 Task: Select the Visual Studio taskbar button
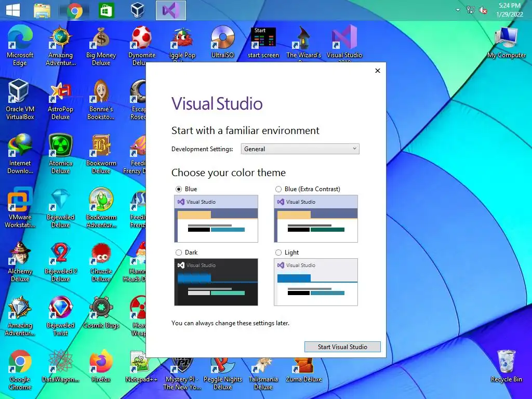(x=170, y=10)
